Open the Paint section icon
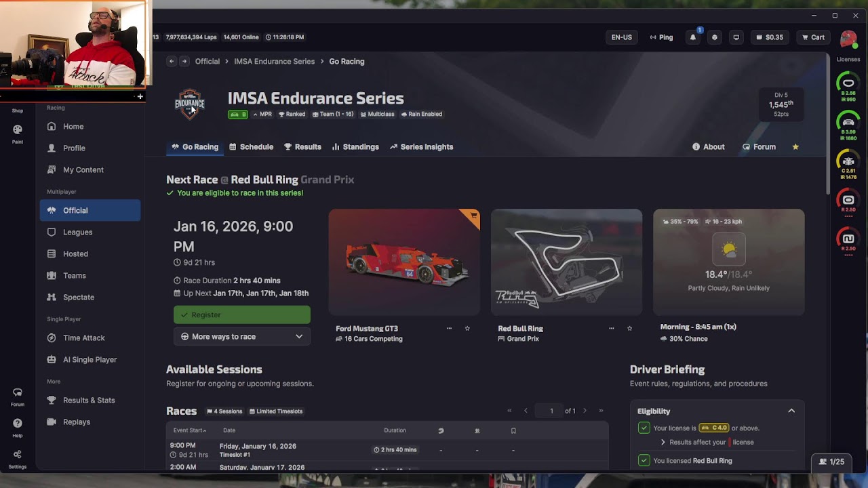This screenshot has height=488, width=868. (x=18, y=133)
